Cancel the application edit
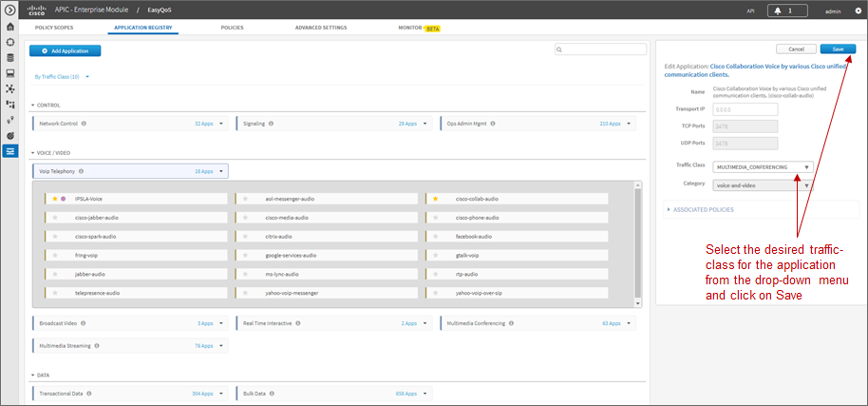This screenshot has width=868, height=406. (796, 48)
